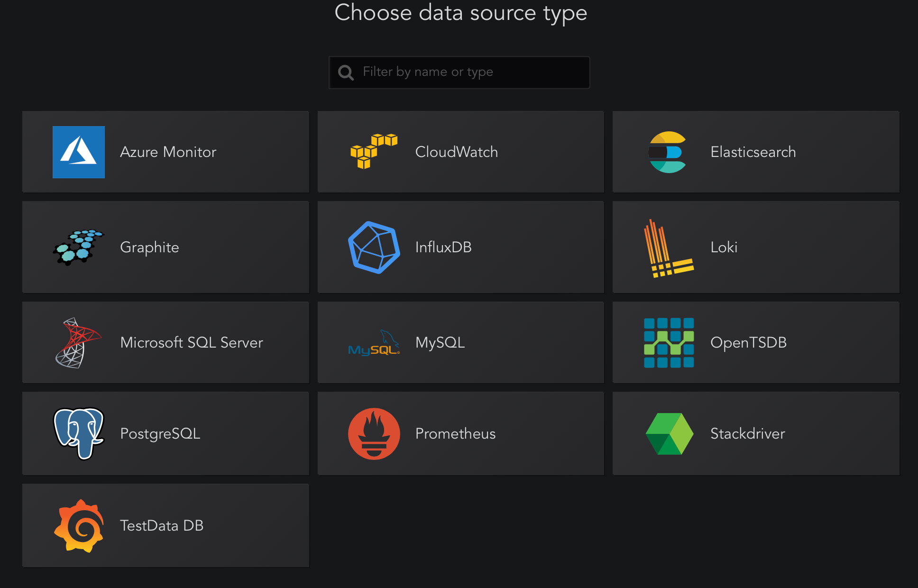Click the Azure Monitor logo icon
The width and height of the screenshot is (918, 588).
point(79,152)
